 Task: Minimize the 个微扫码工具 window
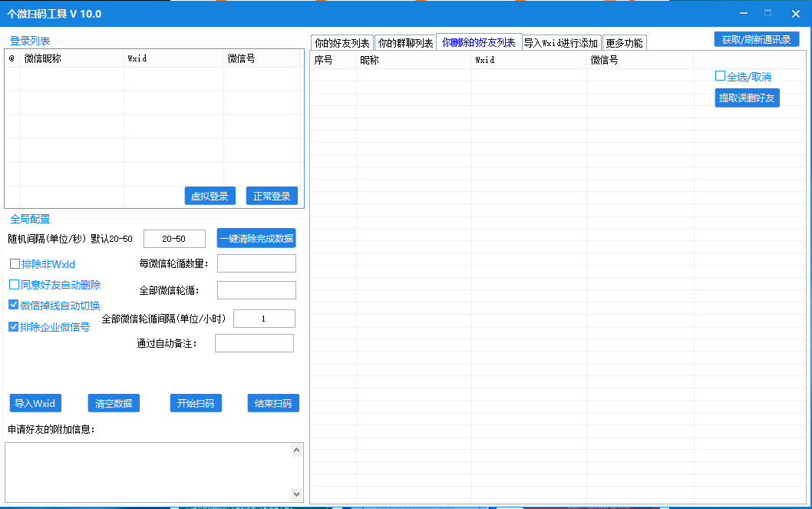point(744,14)
